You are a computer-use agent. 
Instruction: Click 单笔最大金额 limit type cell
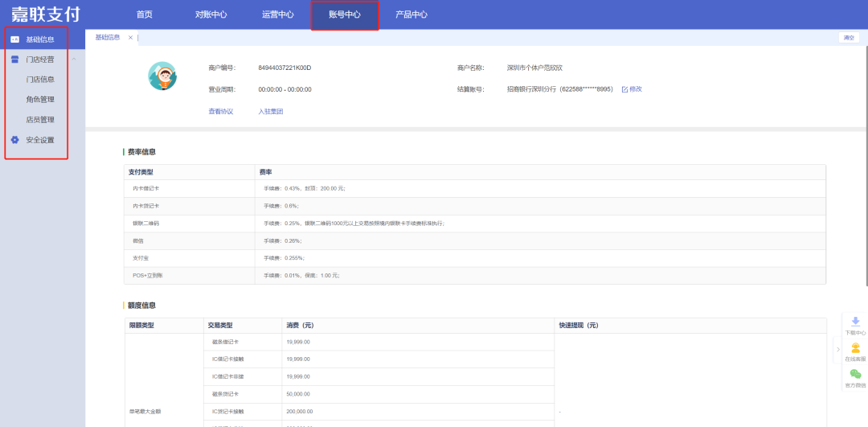(x=143, y=412)
